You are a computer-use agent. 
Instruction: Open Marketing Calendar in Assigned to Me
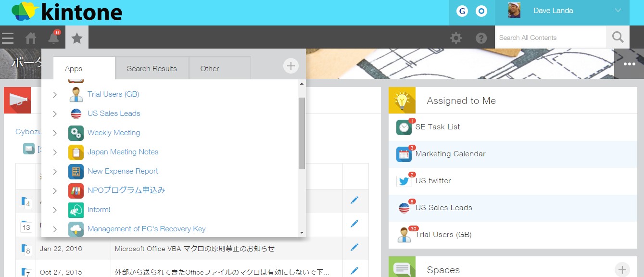pos(450,154)
